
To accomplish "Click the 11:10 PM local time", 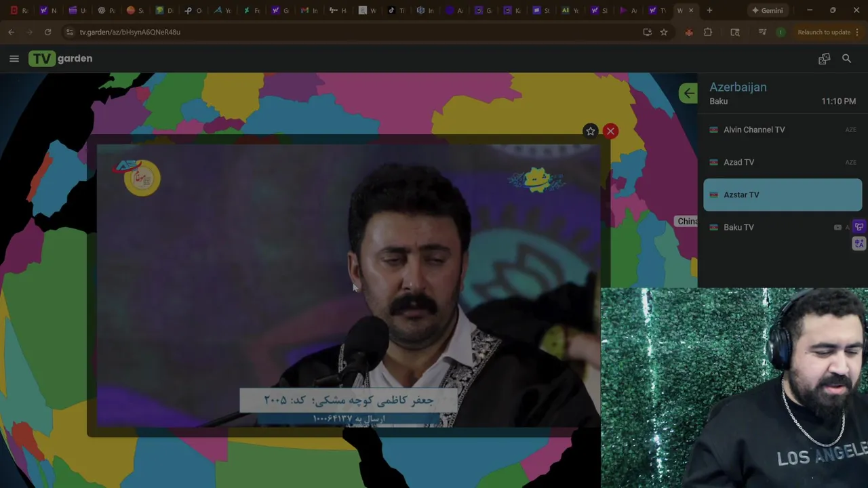I will (x=838, y=101).
